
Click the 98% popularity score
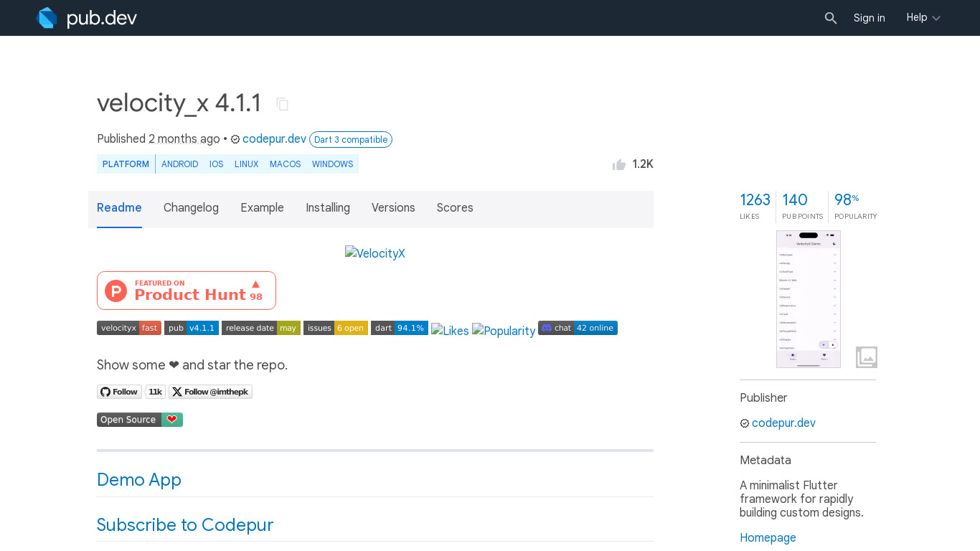click(x=855, y=207)
